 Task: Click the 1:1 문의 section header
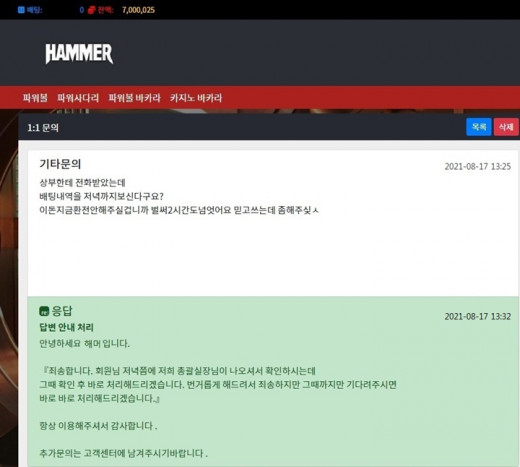43,128
